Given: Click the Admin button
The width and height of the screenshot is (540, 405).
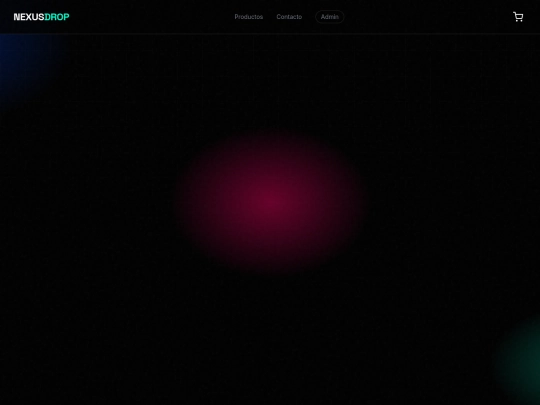Looking at the screenshot, I should coord(330,17).
